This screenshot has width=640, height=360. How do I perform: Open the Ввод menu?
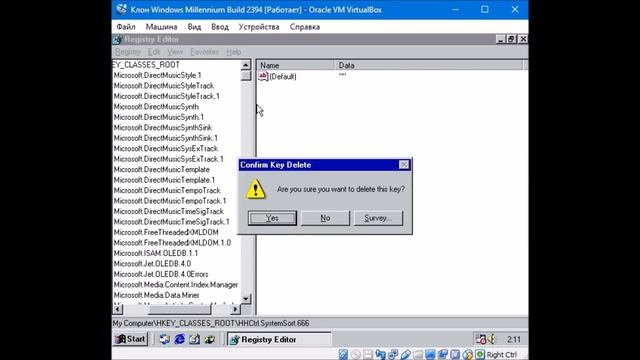(220, 27)
